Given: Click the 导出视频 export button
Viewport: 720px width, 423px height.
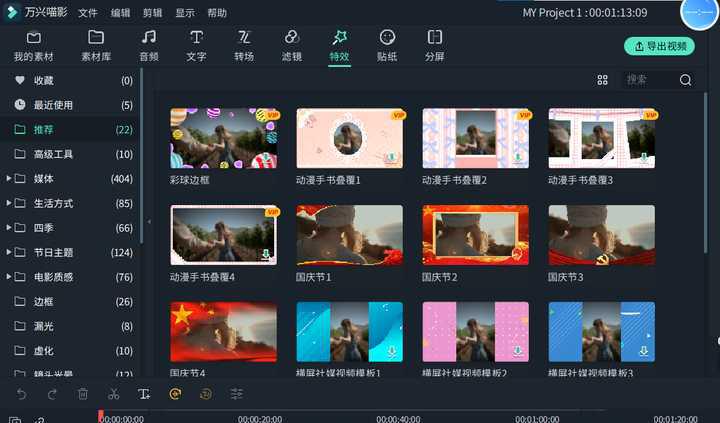Looking at the screenshot, I should click(x=659, y=46).
